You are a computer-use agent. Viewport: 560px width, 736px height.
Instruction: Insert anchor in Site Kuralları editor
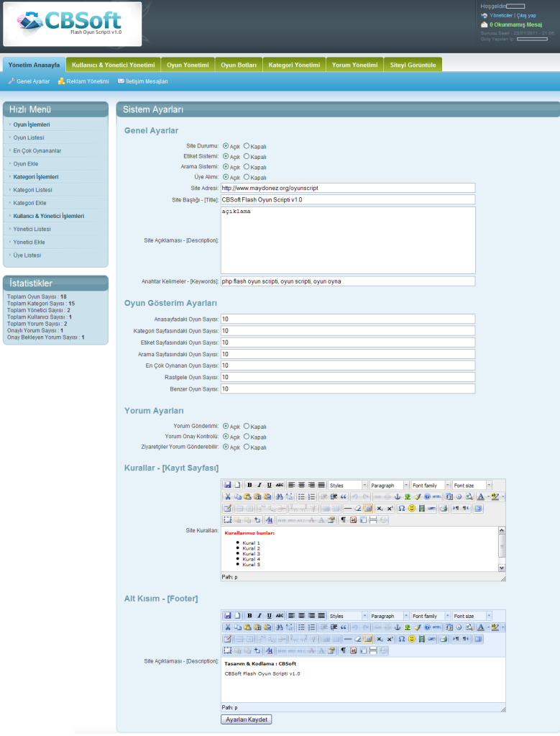coord(398,496)
